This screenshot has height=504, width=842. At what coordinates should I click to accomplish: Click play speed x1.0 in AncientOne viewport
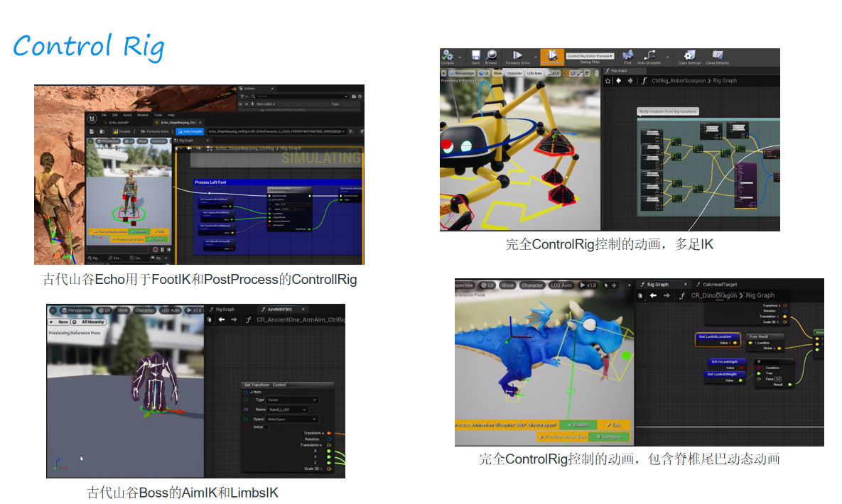coord(194,311)
